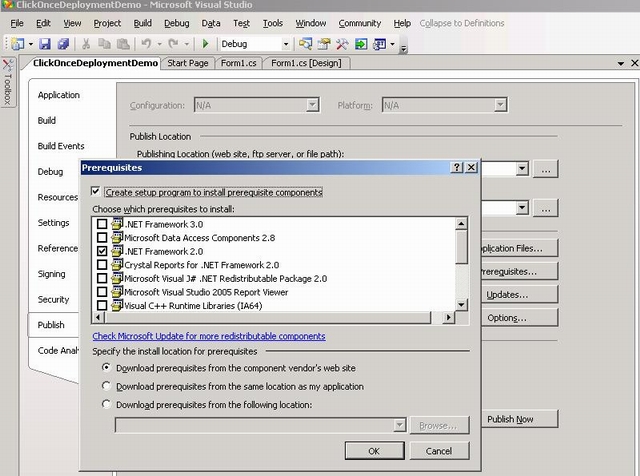Viewport: 640px width, 476px height.
Task: Click the Save All toolbar icon
Action: (63, 44)
